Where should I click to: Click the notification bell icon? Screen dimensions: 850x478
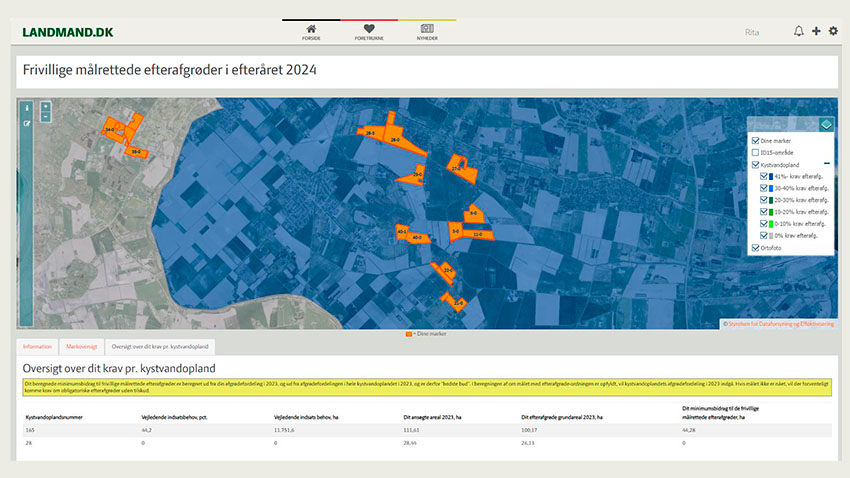(799, 32)
